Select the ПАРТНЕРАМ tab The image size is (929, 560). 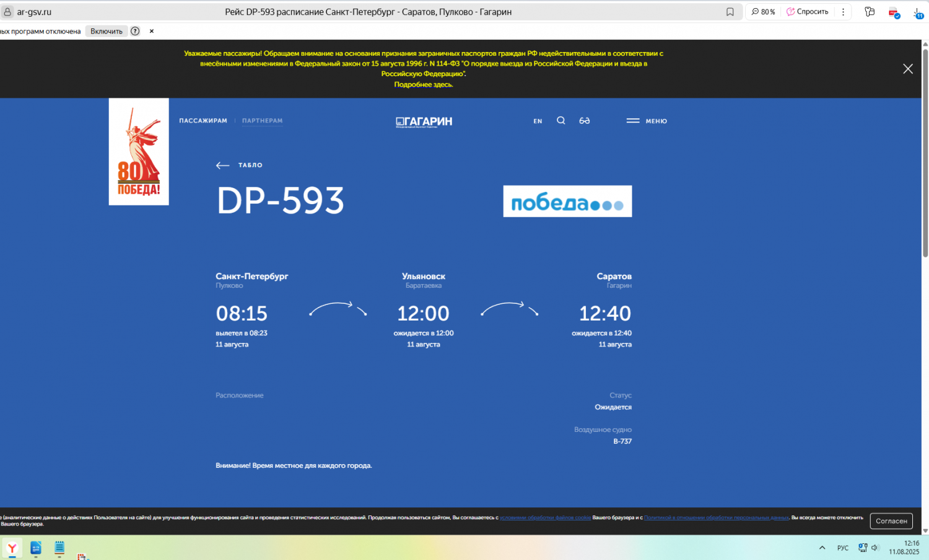(263, 121)
